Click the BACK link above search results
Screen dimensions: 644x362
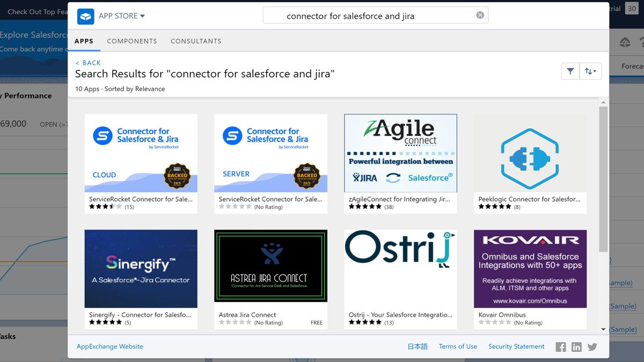coord(88,62)
